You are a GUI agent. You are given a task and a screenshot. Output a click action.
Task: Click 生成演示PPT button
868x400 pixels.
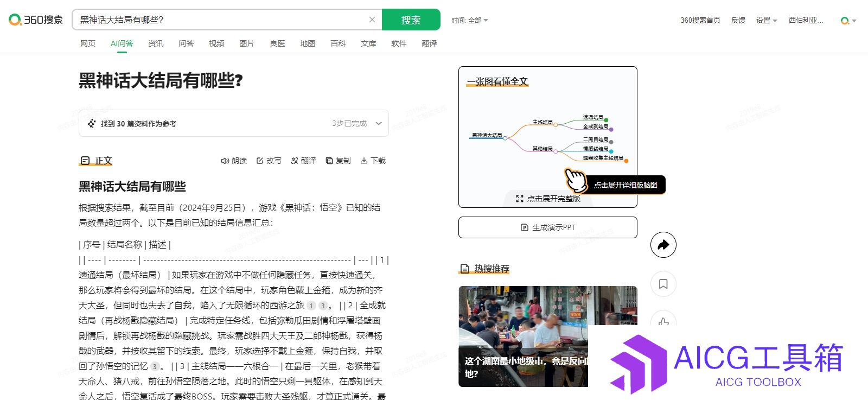548,227
